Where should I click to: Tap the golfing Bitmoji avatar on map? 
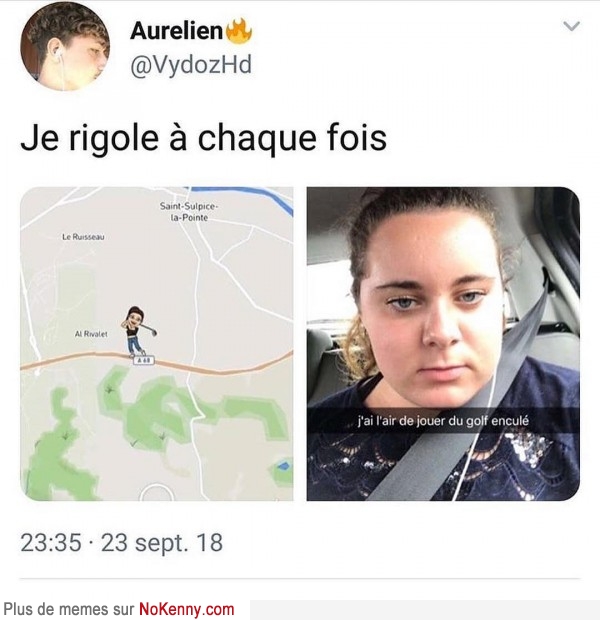click(140, 330)
